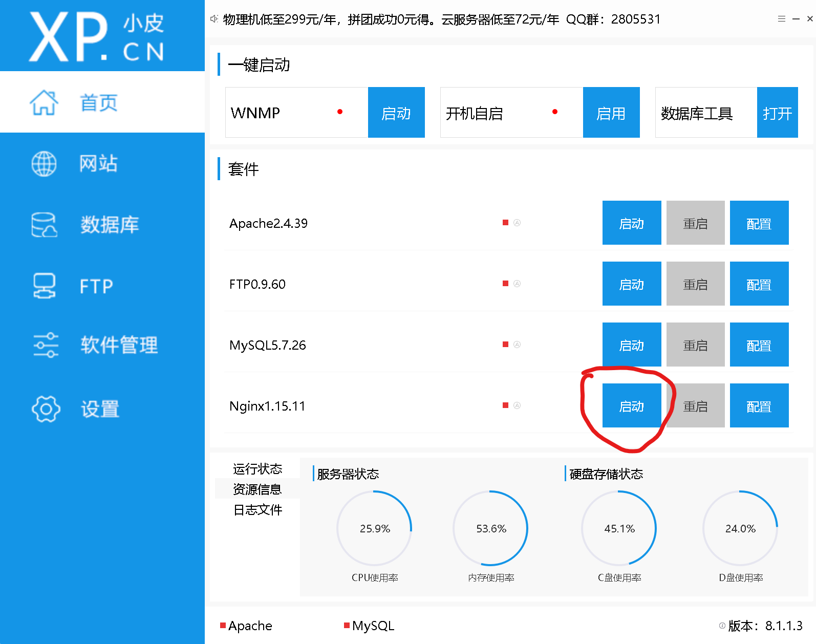Click the D盘使用率 gauge showing 24.0%
816x644 pixels.
[740, 528]
